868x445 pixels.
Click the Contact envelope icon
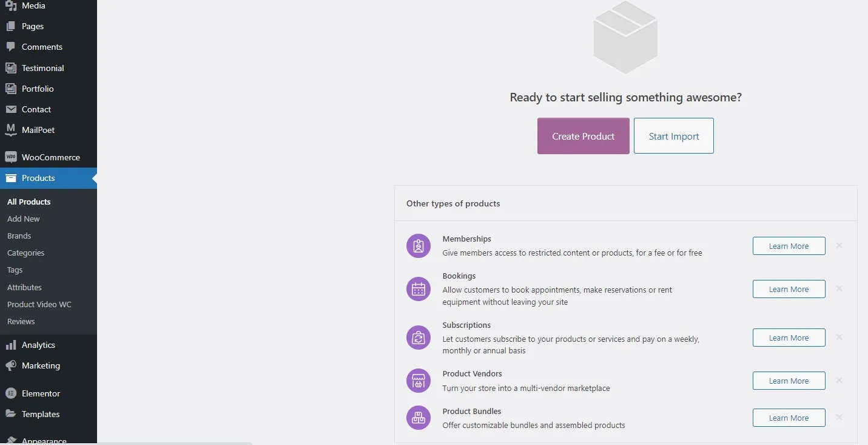11,109
